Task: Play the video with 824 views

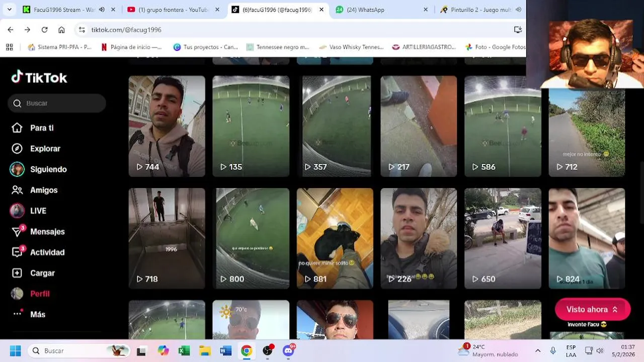Action: (587, 238)
